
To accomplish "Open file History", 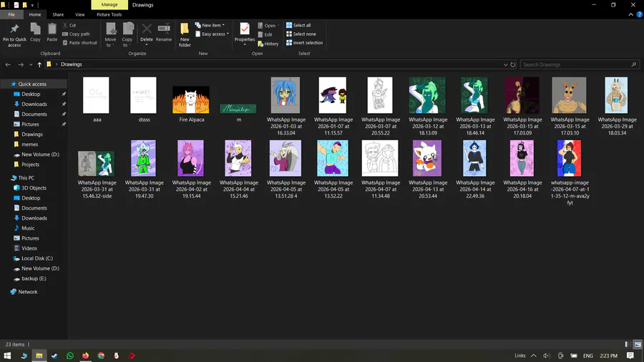I will [x=268, y=44].
